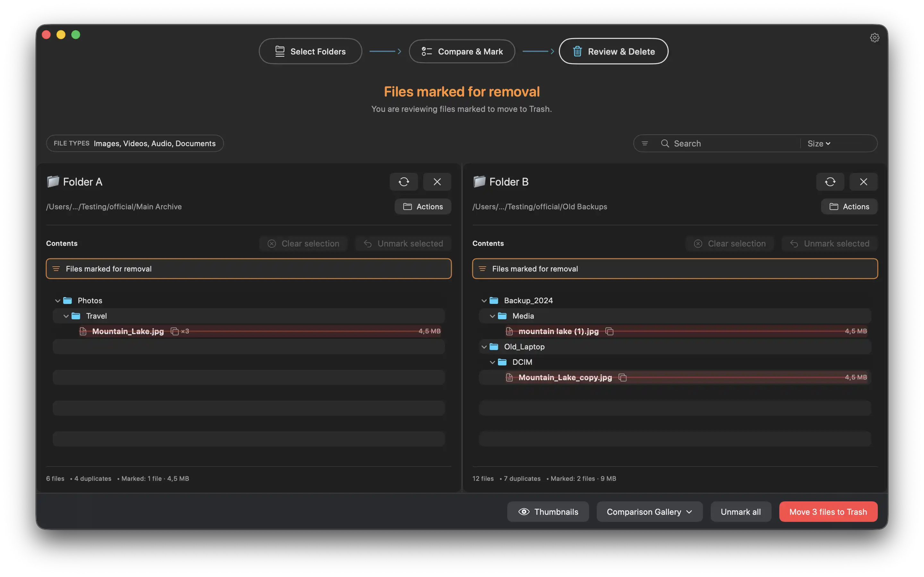Screen dimensions: 924x577
Task: Open settings via the gear icon
Action: point(874,38)
